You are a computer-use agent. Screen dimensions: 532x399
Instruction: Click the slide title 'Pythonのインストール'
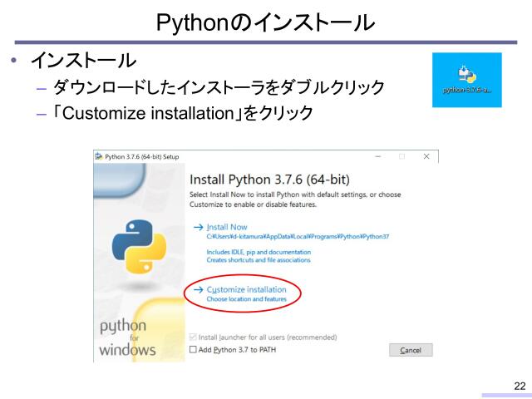point(266,21)
